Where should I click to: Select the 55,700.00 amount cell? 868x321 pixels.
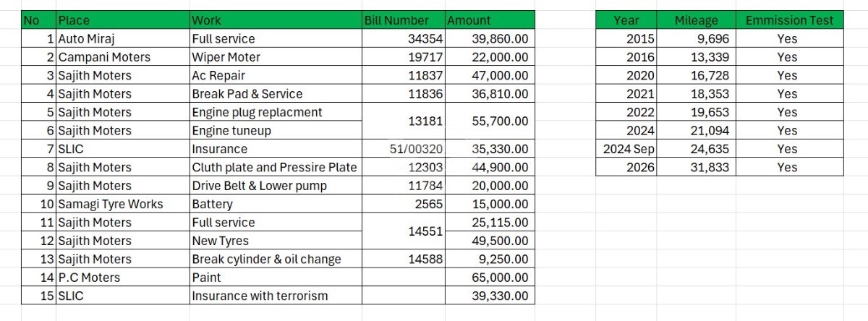coord(490,121)
